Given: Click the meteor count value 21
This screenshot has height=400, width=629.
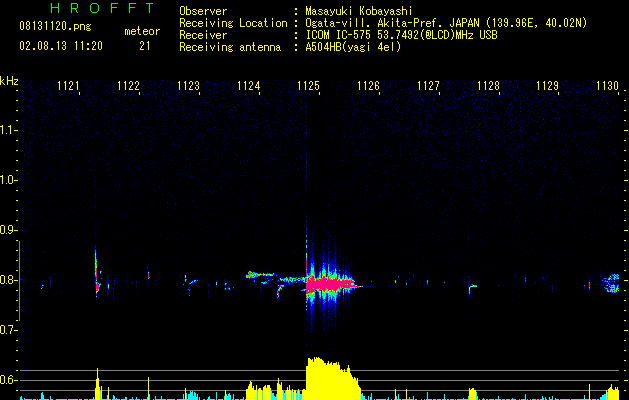Looking at the screenshot, I should click(x=145, y=46).
